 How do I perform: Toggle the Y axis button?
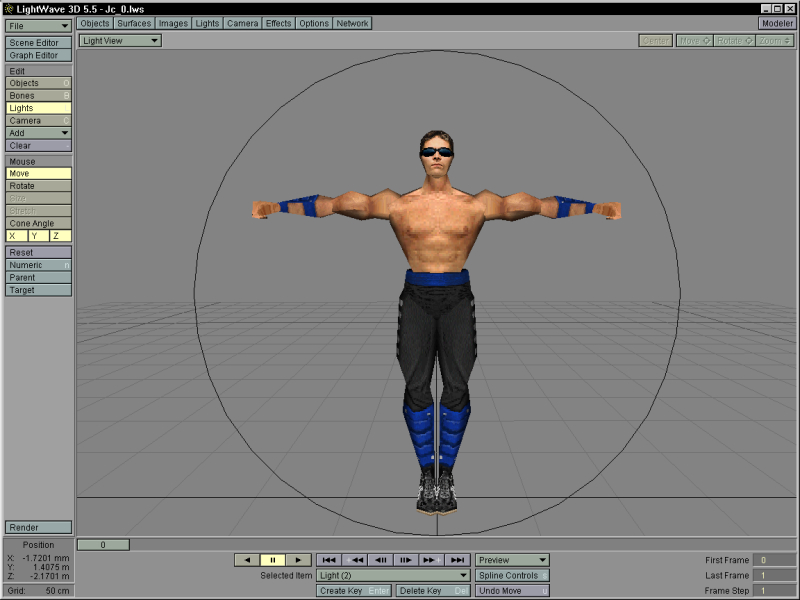38,236
